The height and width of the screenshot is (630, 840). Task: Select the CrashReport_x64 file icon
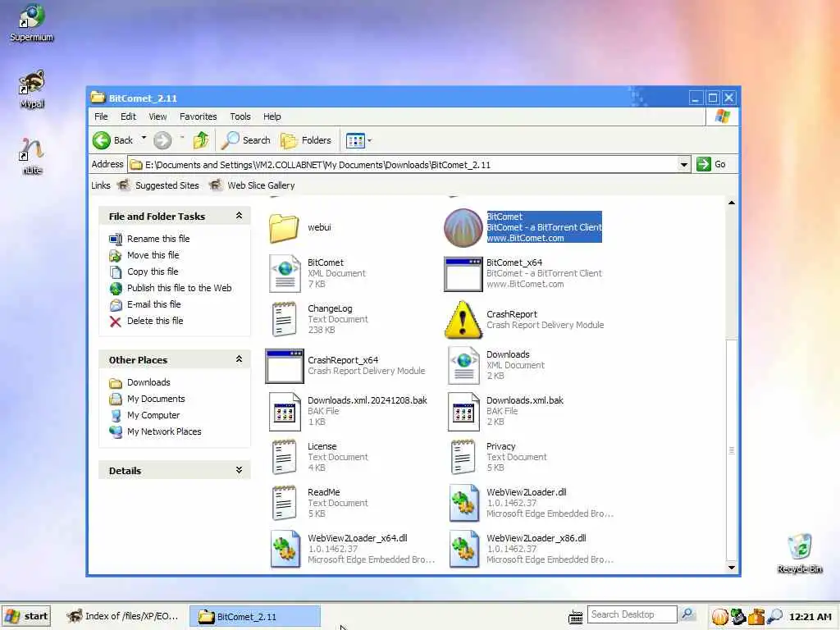285,366
